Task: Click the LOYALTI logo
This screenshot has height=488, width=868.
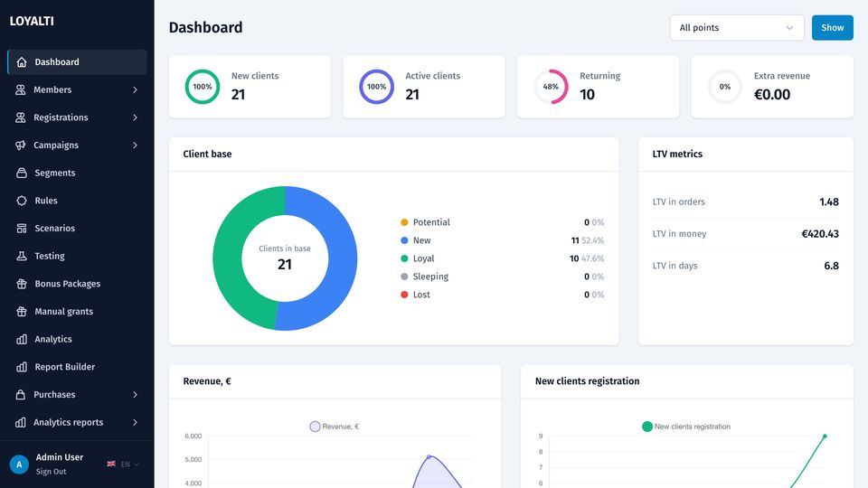Action: click(x=32, y=21)
